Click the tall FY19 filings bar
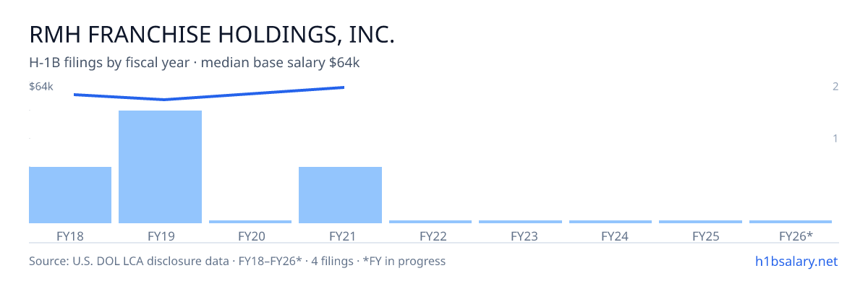This screenshot has width=868, height=289. pyautogui.click(x=160, y=167)
